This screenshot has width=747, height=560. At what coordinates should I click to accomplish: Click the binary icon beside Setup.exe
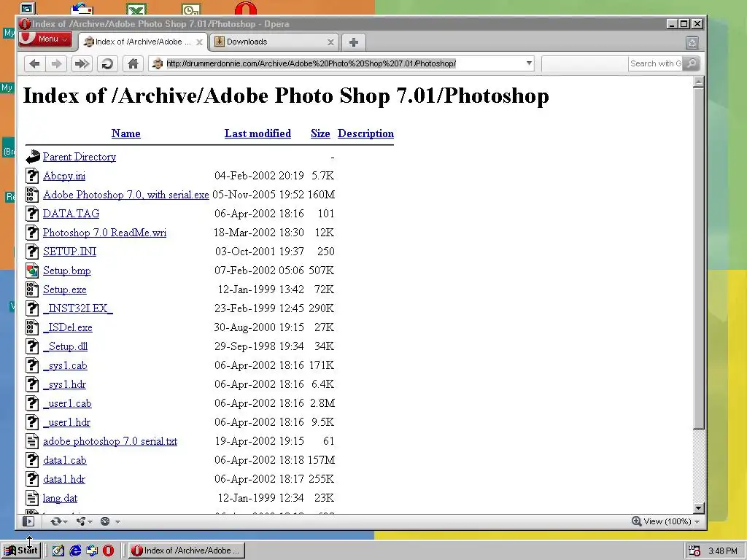[32, 289]
